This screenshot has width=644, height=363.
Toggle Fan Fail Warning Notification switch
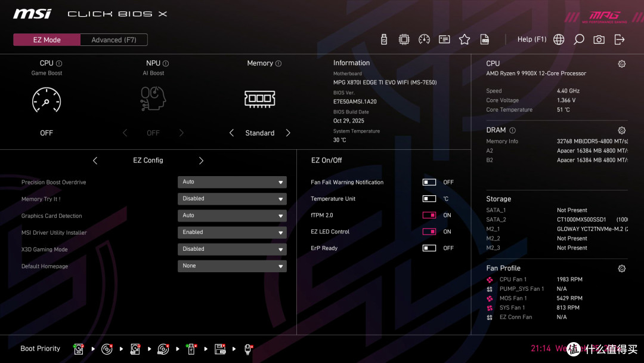click(429, 182)
